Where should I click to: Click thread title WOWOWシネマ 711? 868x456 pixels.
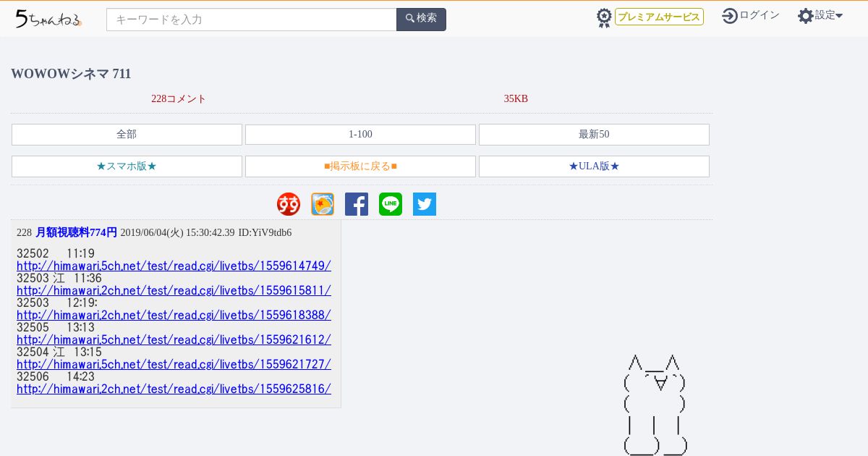coord(71,74)
